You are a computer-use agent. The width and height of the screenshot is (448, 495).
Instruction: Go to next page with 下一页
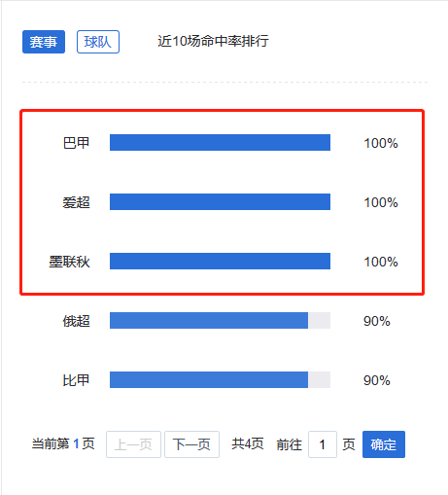coord(191,444)
